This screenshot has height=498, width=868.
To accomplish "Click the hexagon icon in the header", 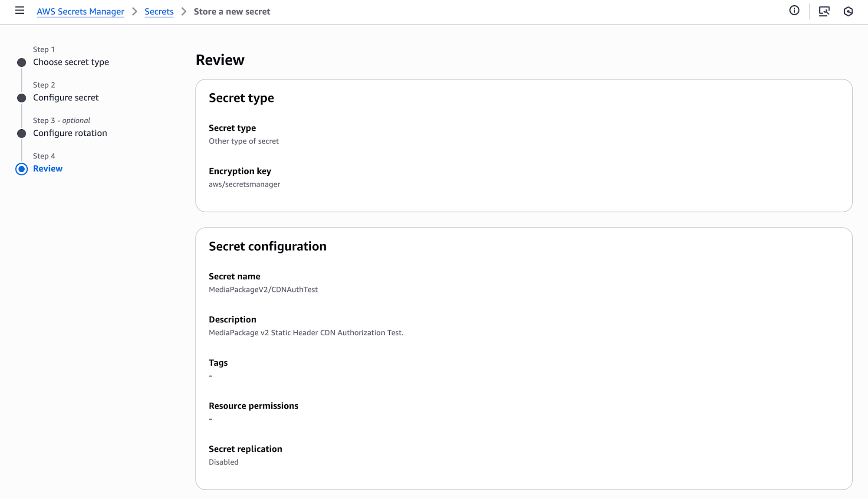I will (x=848, y=11).
